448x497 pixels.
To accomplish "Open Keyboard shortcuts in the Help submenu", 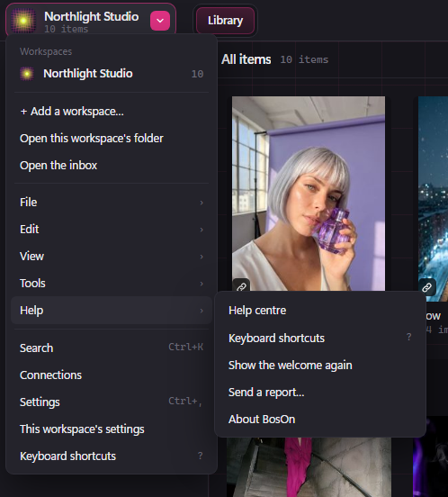I will [x=320, y=338].
